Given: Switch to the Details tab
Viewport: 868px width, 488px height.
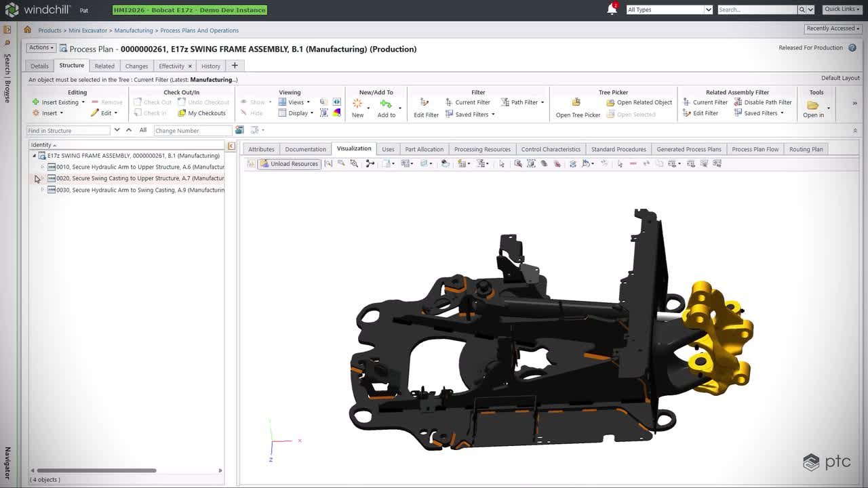Looking at the screenshot, I should 39,66.
